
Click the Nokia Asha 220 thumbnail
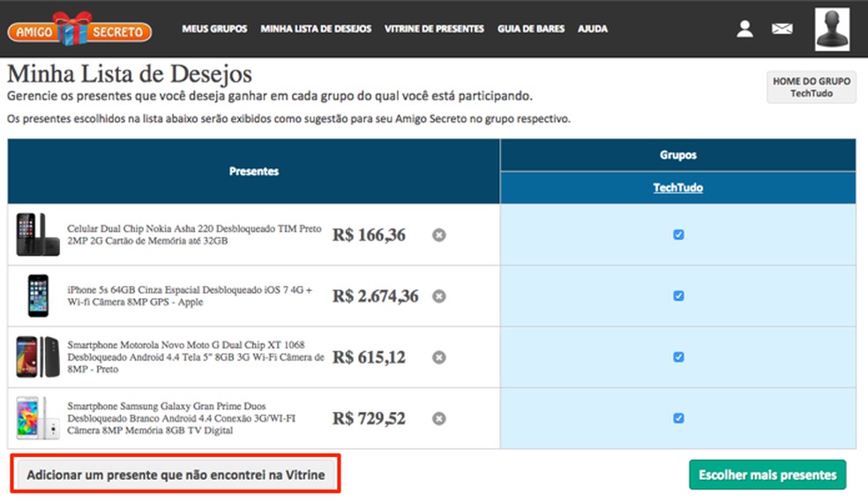38,235
